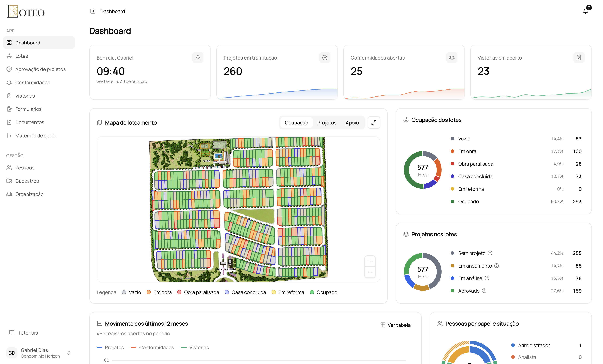The width and height of the screenshot is (603, 364).
Task: Open Formulários in the sidebar
Action: [39, 109]
